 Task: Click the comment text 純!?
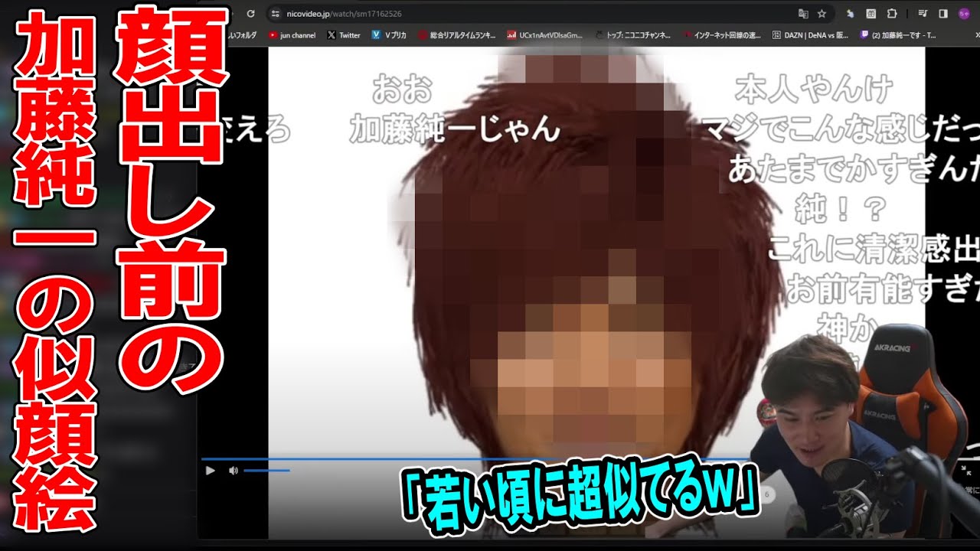[841, 209]
